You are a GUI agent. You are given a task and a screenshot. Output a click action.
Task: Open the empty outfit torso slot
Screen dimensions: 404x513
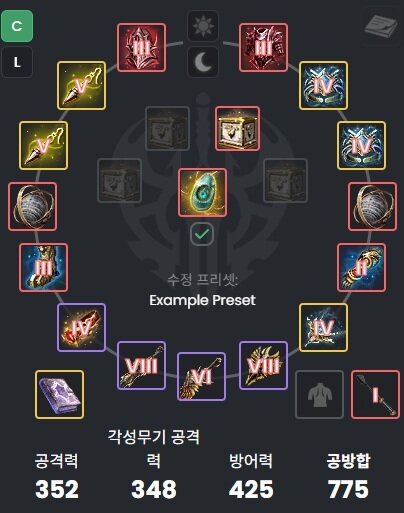click(319, 394)
